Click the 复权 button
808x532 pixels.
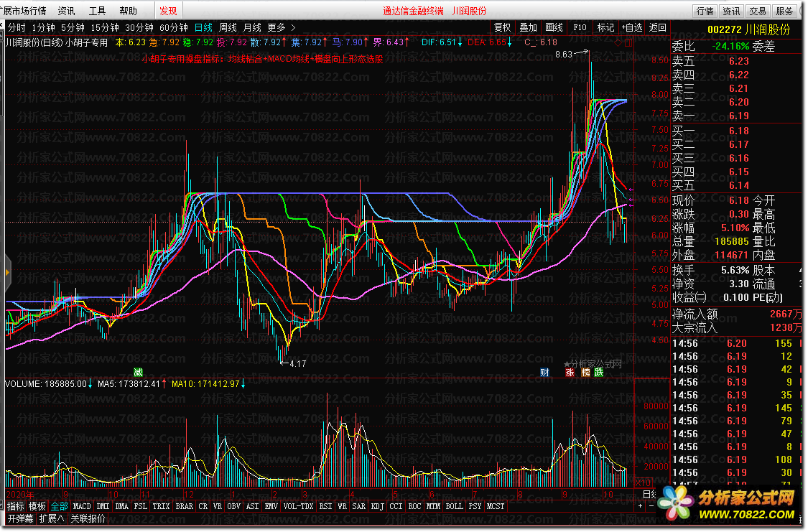(x=502, y=28)
